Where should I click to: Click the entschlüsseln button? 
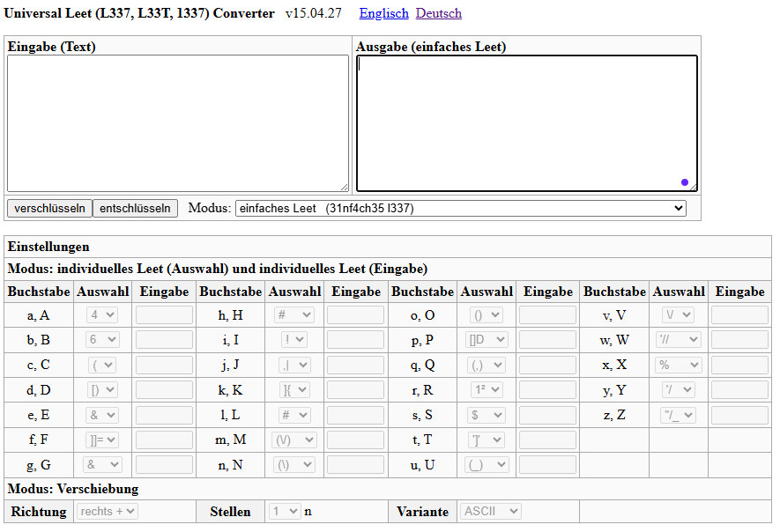135,209
